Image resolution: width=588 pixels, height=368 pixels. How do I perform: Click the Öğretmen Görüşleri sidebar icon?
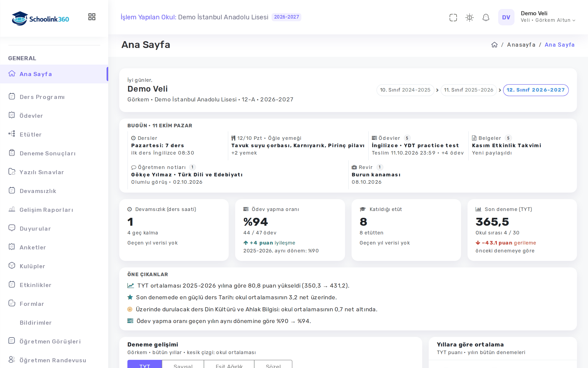pos(12,341)
